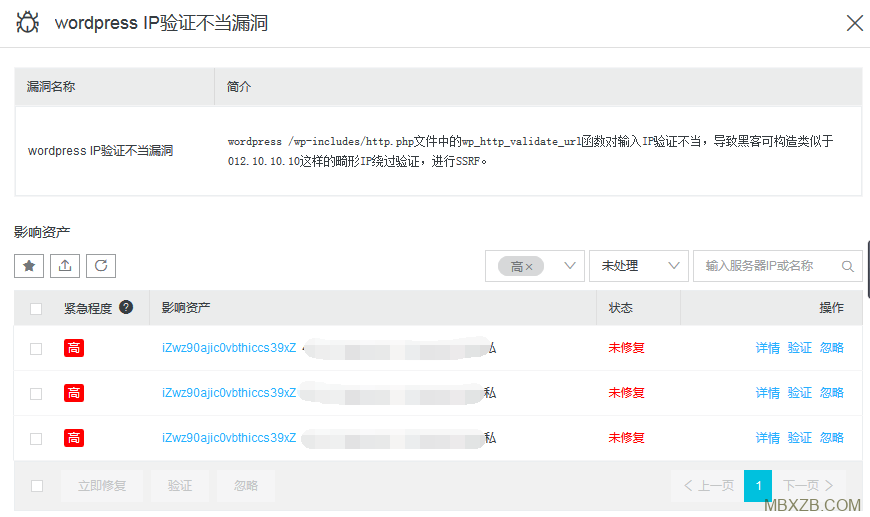Click the dialog scrollbar on right edge
This screenshot has height=517, width=870.
[x=868, y=269]
